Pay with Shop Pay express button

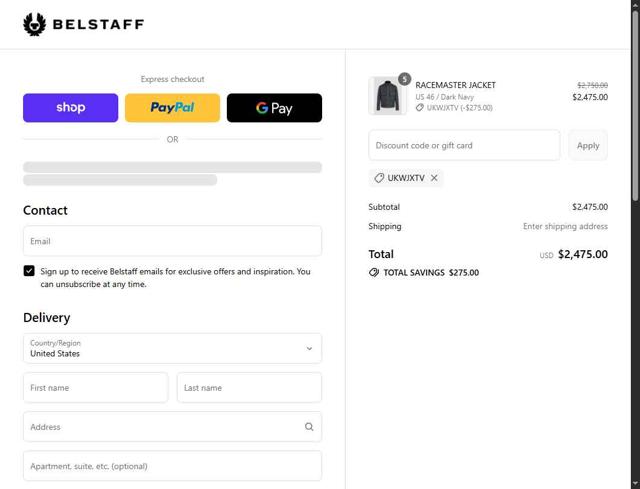71,108
